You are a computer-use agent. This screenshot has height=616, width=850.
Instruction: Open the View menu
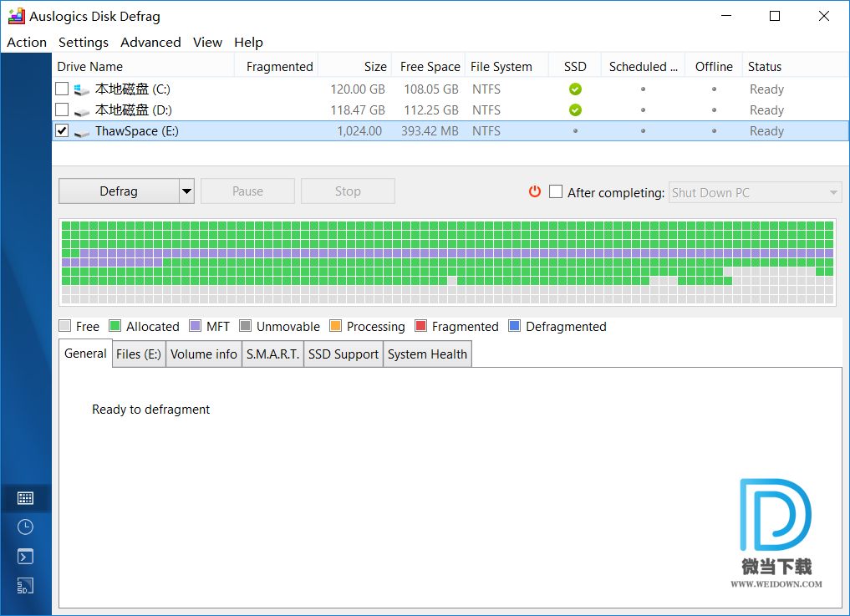click(x=207, y=43)
